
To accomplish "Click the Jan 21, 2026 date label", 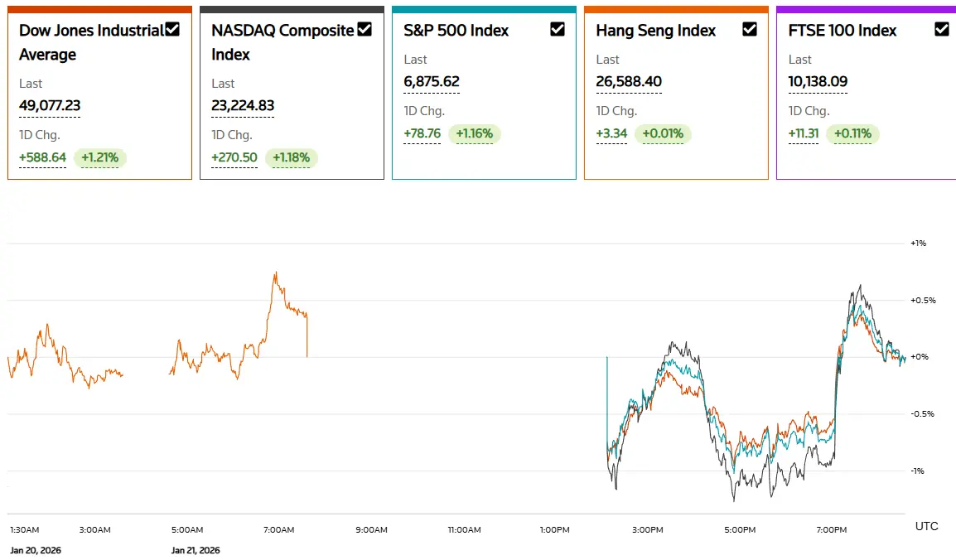I will tap(196, 550).
